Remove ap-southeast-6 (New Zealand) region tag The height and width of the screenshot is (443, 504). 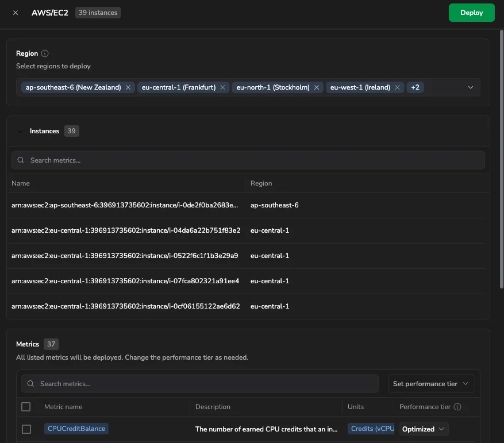128,87
